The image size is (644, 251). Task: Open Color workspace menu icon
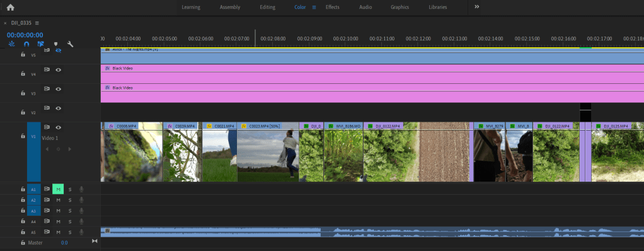tap(314, 7)
